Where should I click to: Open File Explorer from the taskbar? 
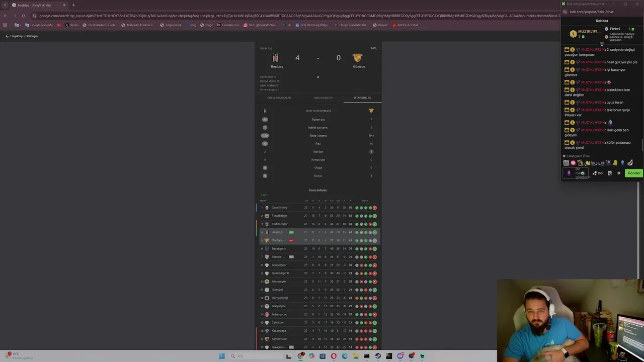pyautogui.click(x=356, y=356)
